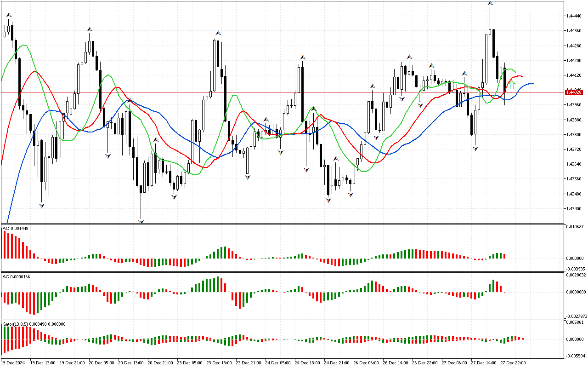Click the green buy arrow beside the last candle
588x368 pixels.
point(512,85)
